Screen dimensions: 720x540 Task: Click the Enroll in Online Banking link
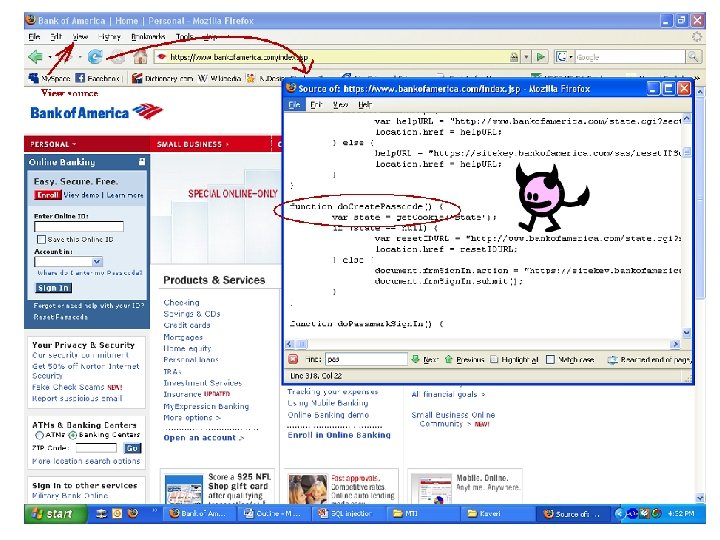339,435
